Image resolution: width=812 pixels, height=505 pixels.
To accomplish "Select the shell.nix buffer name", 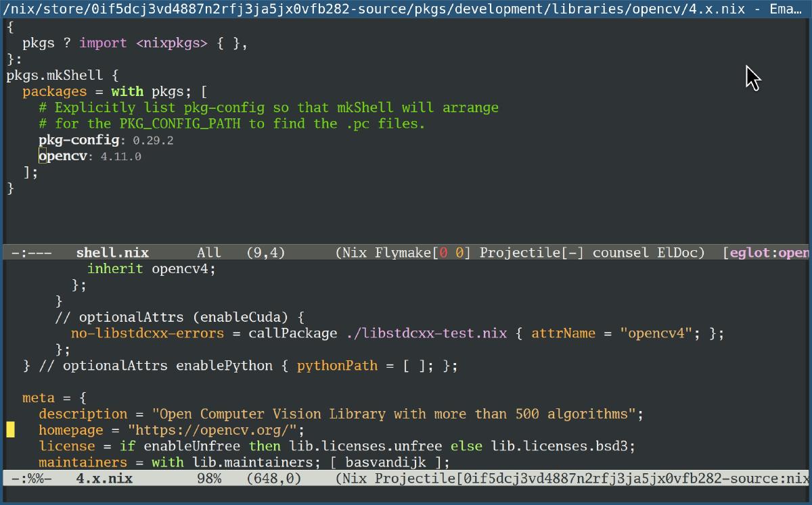I will tap(112, 252).
